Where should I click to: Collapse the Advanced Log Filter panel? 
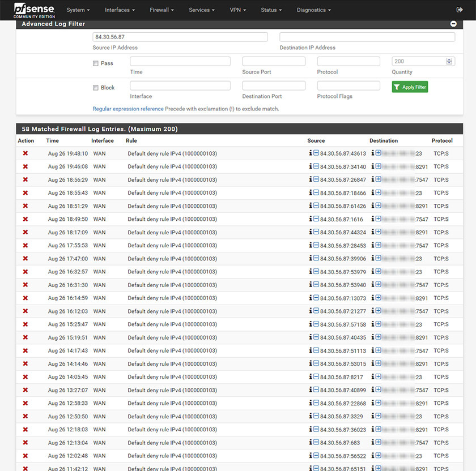coord(453,24)
